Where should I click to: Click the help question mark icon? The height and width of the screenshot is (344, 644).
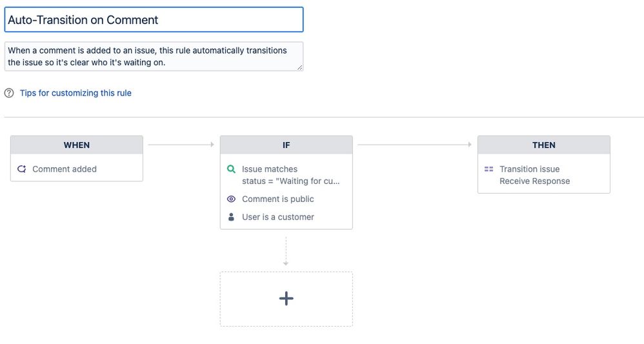tap(9, 93)
